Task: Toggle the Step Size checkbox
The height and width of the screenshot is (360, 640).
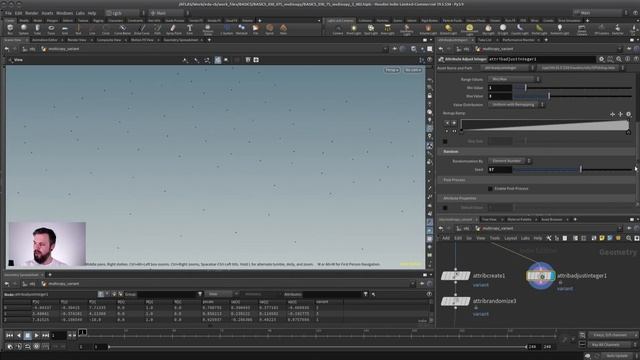Action: tap(445, 141)
